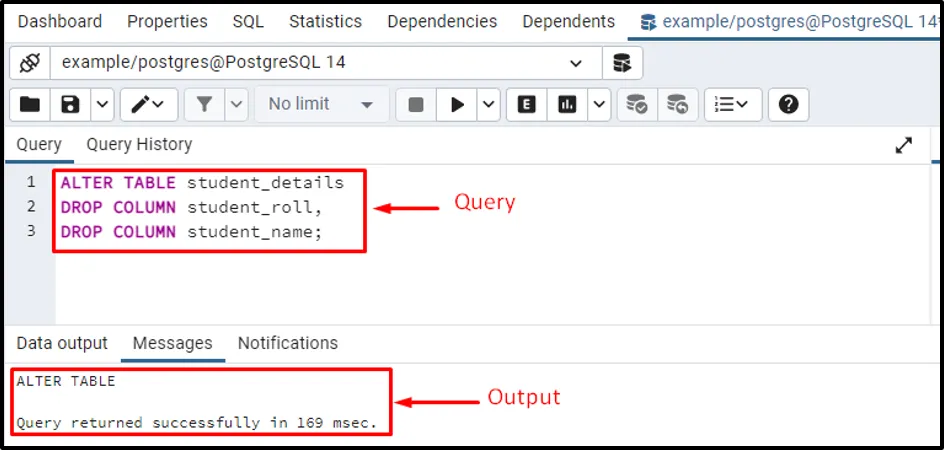This screenshot has height=450, width=944.
Task: Click the Stop query button
Action: tap(416, 104)
